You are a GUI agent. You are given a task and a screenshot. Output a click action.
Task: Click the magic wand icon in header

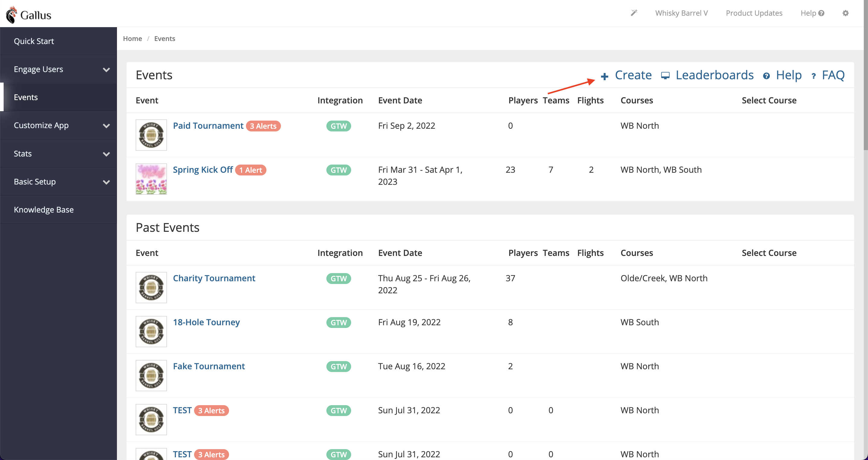pyautogui.click(x=634, y=13)
